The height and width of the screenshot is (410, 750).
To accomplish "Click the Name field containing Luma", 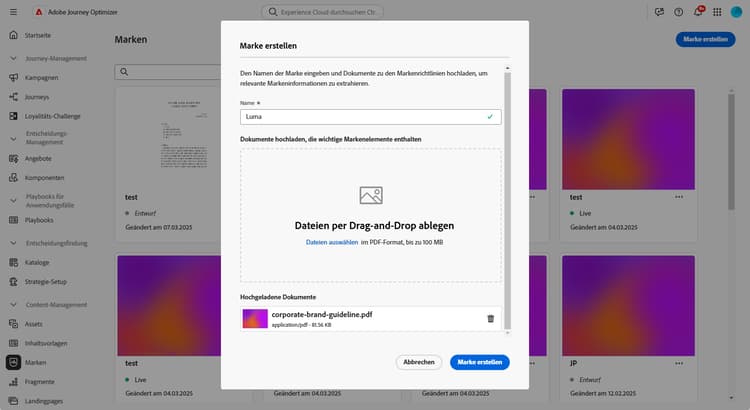I will pyautogui.click(x=371, y=117).
